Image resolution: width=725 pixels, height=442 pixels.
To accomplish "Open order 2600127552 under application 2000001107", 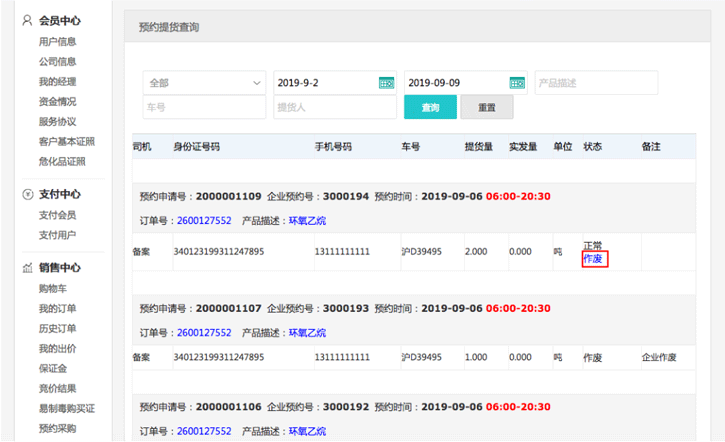I will (204, 333).
